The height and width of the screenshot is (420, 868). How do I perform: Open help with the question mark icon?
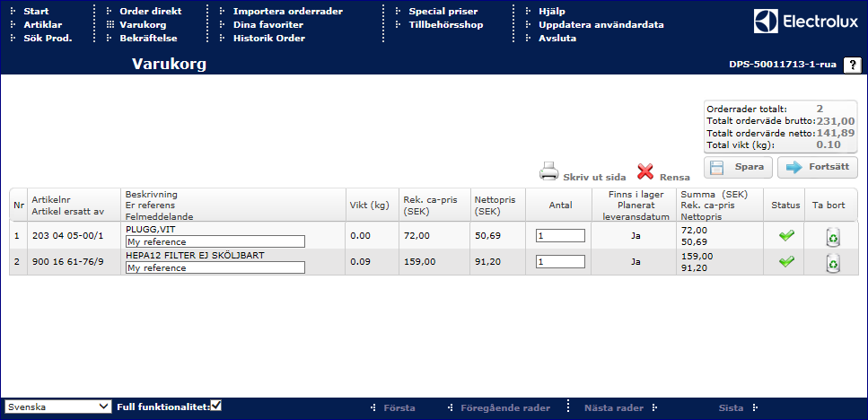pyautogui.click(x=852, y=65)
